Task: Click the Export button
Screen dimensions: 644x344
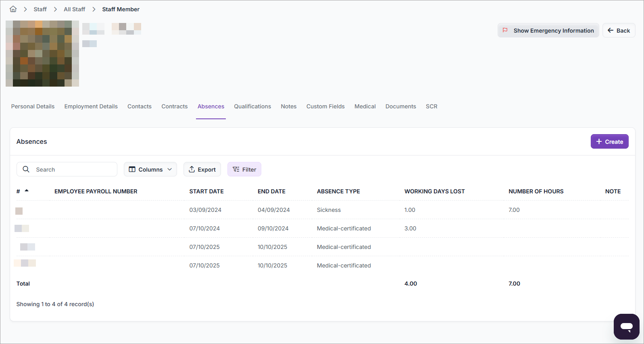Action: tap(202, 169)
